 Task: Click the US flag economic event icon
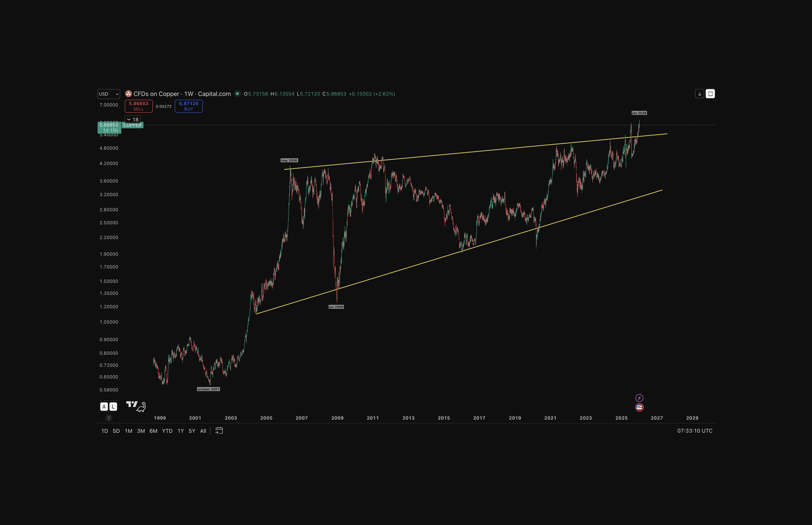(639, 407)
